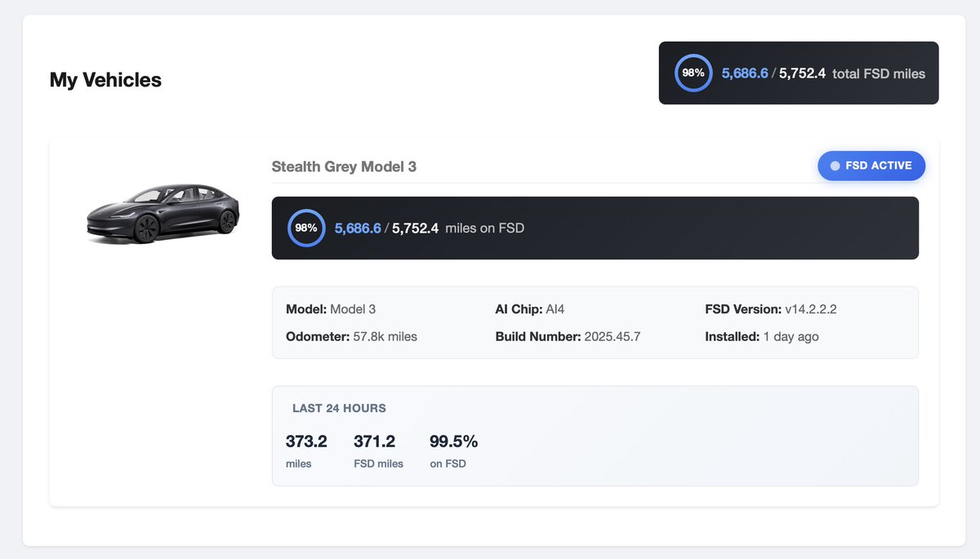Select the Stealth Grey Model 3 title
The image size is (980, 559).
344,166
